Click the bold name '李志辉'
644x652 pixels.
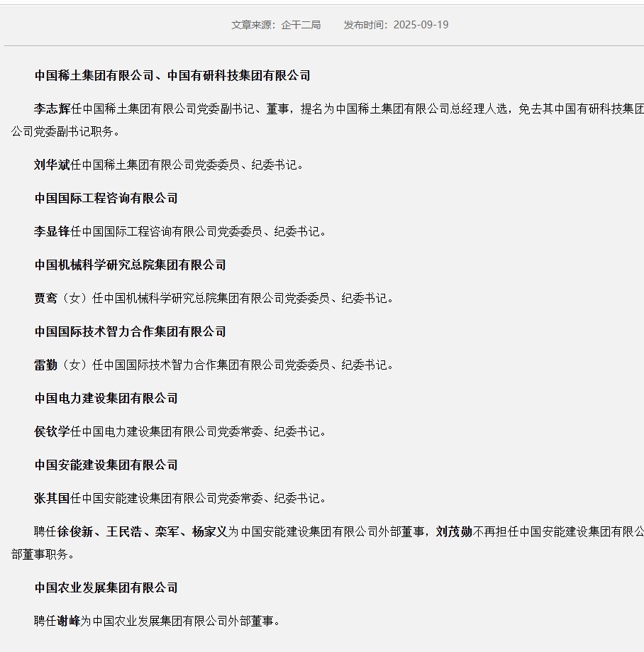(x=52, y=109)
